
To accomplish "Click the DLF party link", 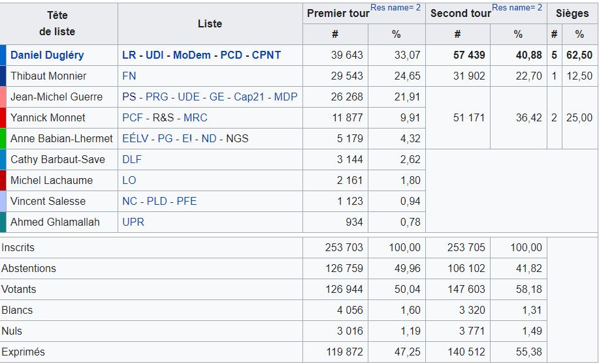I will (132, 160).
